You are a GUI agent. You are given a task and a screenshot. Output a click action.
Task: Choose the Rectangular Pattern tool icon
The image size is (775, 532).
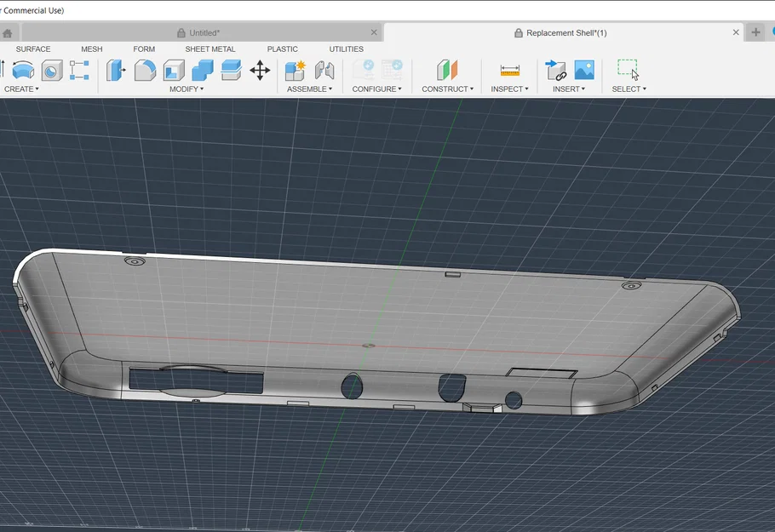coord(79,70)
